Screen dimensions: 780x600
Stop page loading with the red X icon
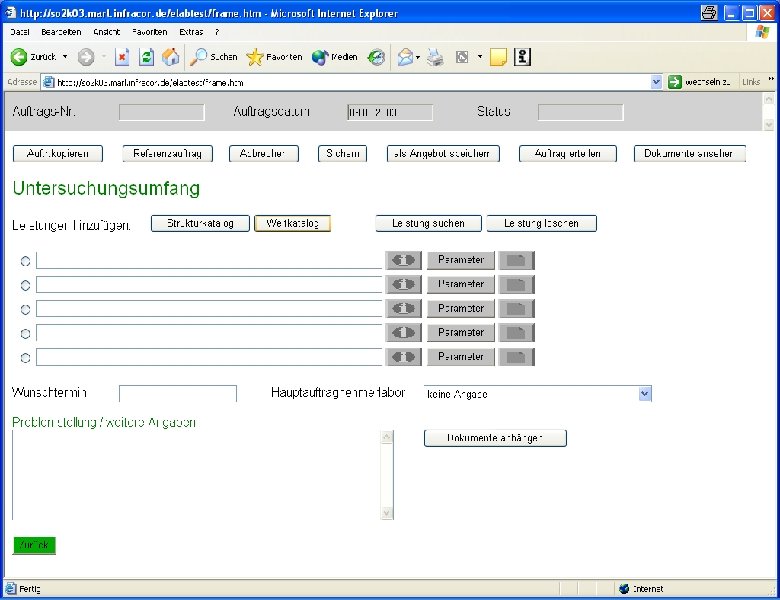coord(122,57)
